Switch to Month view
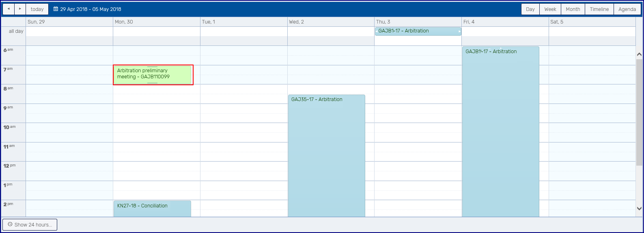The height and width of the screenshot is (233, 644). pyautogui.click(x=573, y=9)
